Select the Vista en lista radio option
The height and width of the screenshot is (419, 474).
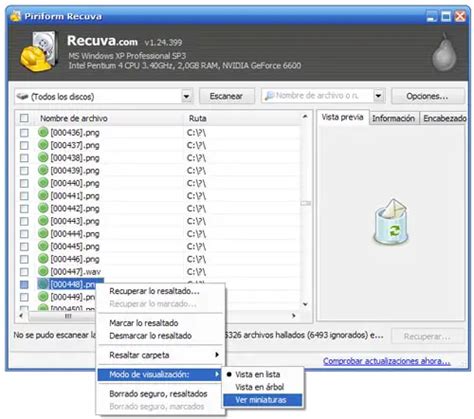tap(258, 374)
